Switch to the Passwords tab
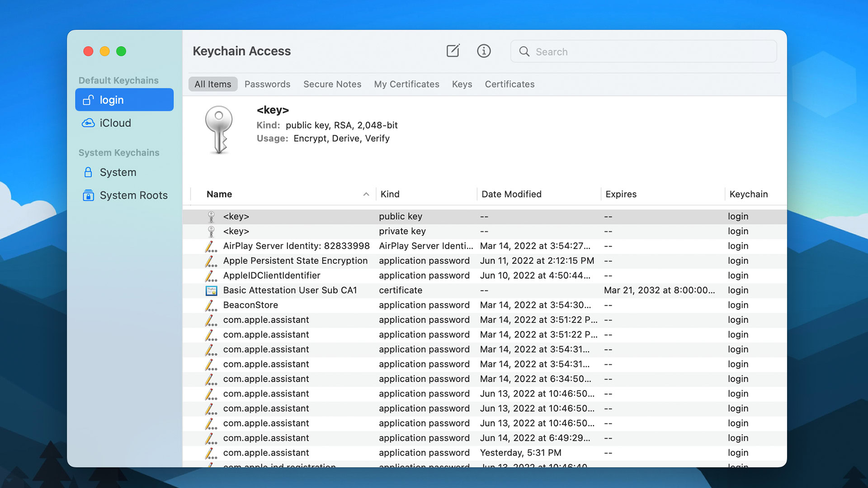 (267, 84)
